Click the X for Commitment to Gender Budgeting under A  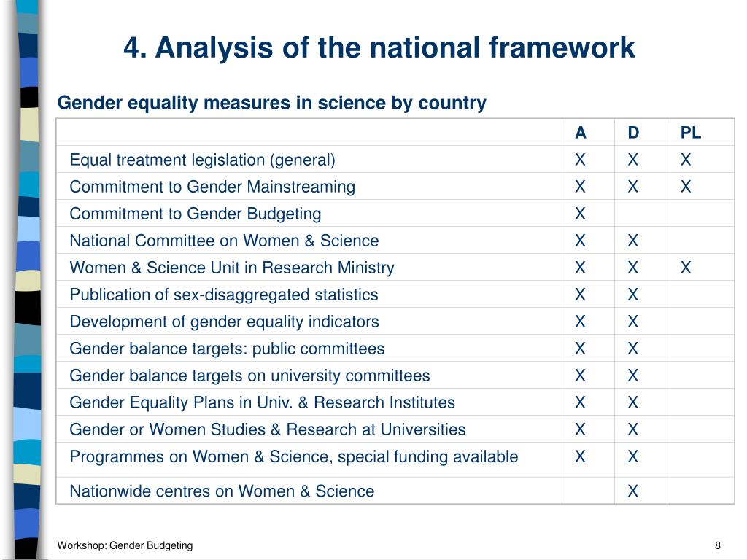pos(580,214)
